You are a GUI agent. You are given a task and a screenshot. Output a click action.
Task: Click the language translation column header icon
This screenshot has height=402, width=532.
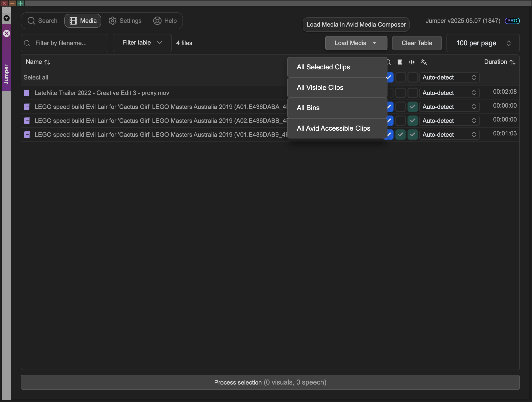pos(424,62)
